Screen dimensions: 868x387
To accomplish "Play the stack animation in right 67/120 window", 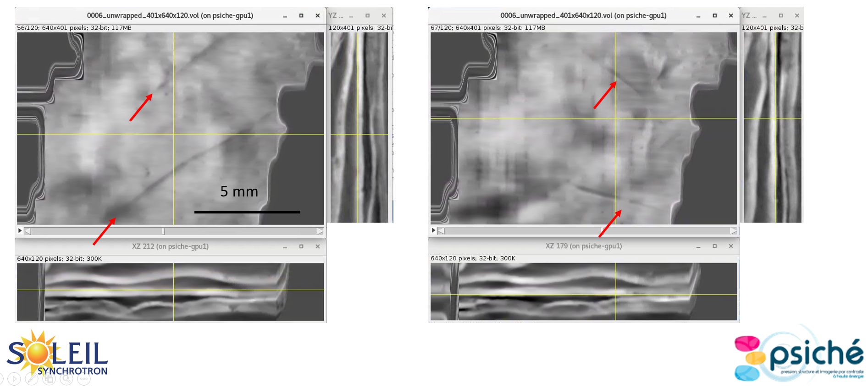I will (x=433, y=230).
